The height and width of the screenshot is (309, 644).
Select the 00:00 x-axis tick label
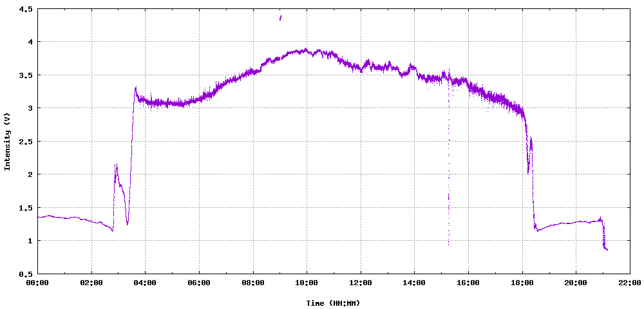pyautogui.click(x=38, y=283)
